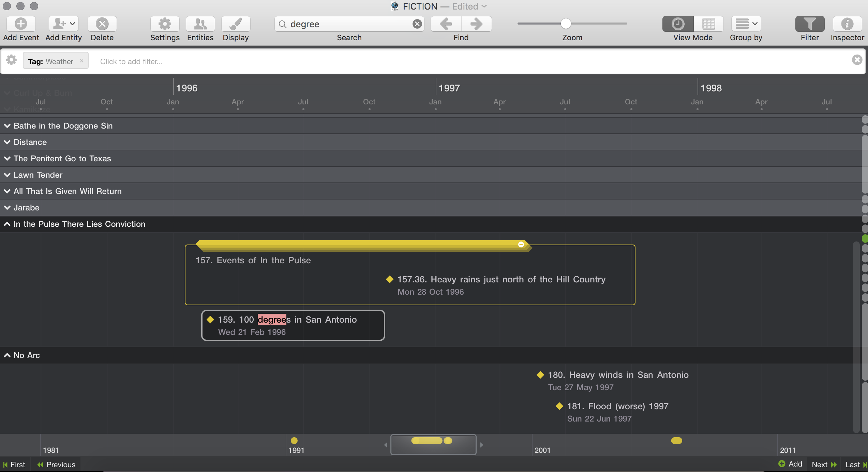Click the Zoom slider handle
868x472 pixels.
click(566, 24)
